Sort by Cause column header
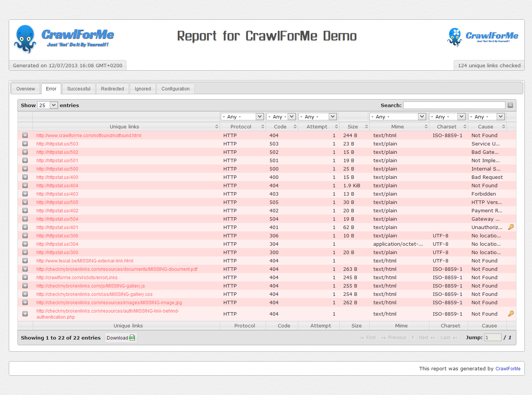The width and height of the screenshot is (532, 395). 487,127
